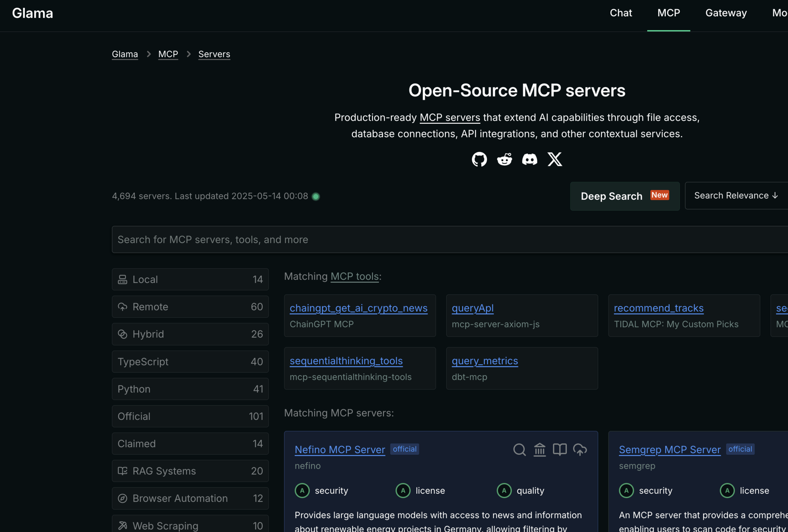
Task: Toggle the Official filter
Action: point(190,416)
